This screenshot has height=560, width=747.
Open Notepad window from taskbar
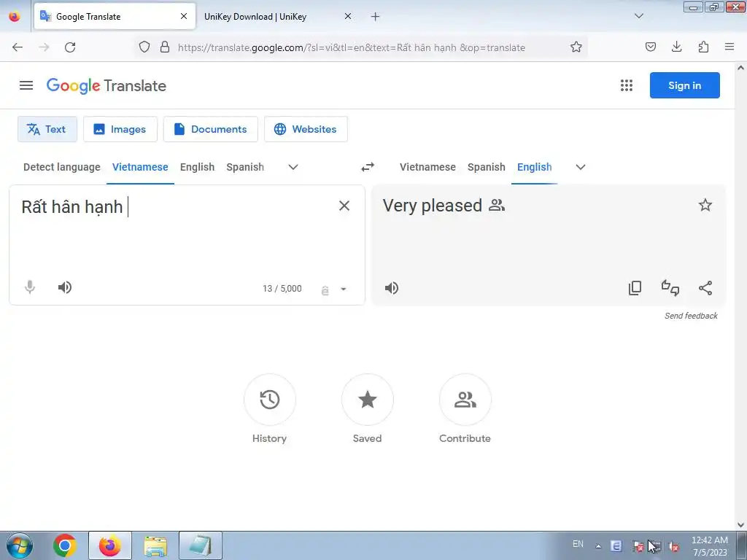(200, 545)
